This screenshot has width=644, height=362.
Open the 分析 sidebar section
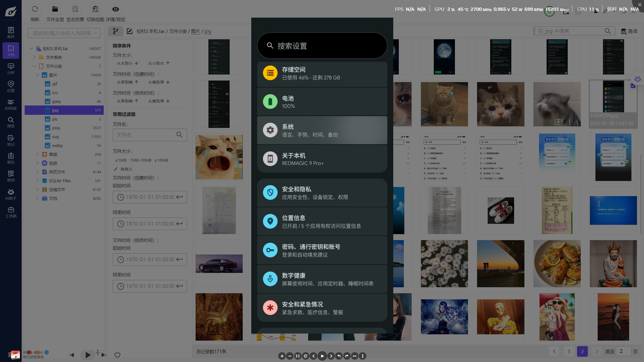pos(11,68)
